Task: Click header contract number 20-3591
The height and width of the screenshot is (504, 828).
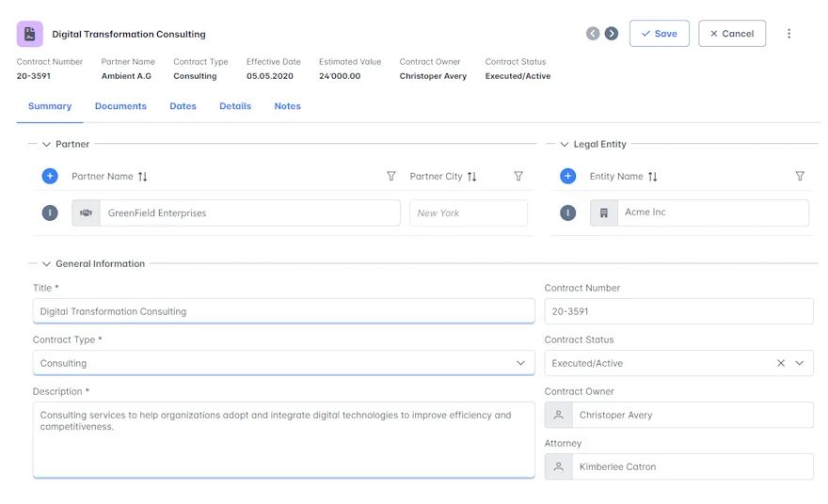Action: click(x=33, y=76)
